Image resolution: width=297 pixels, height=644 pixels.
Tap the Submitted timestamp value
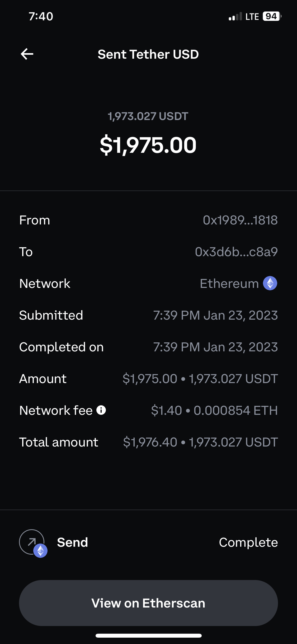(x=215, y=315)
